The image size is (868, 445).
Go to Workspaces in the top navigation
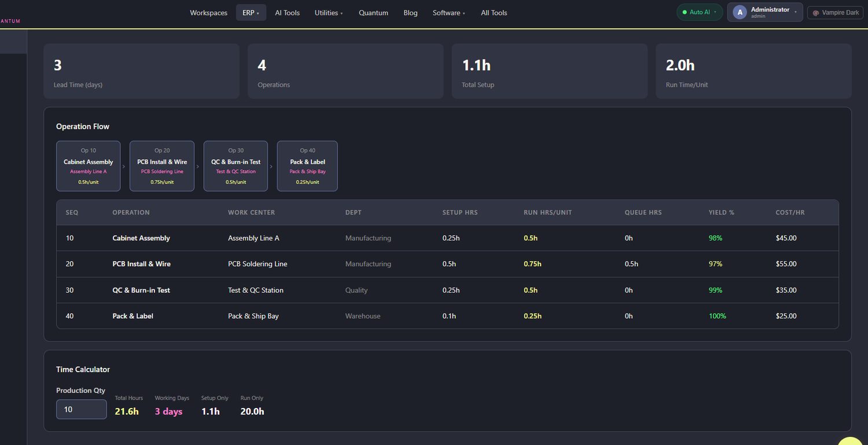[x=208, y=13]
